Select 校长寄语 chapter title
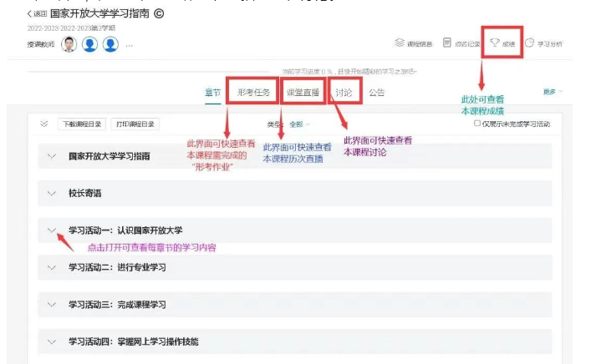601x364 pixels. pyautogui.click(x=84, y=194)
